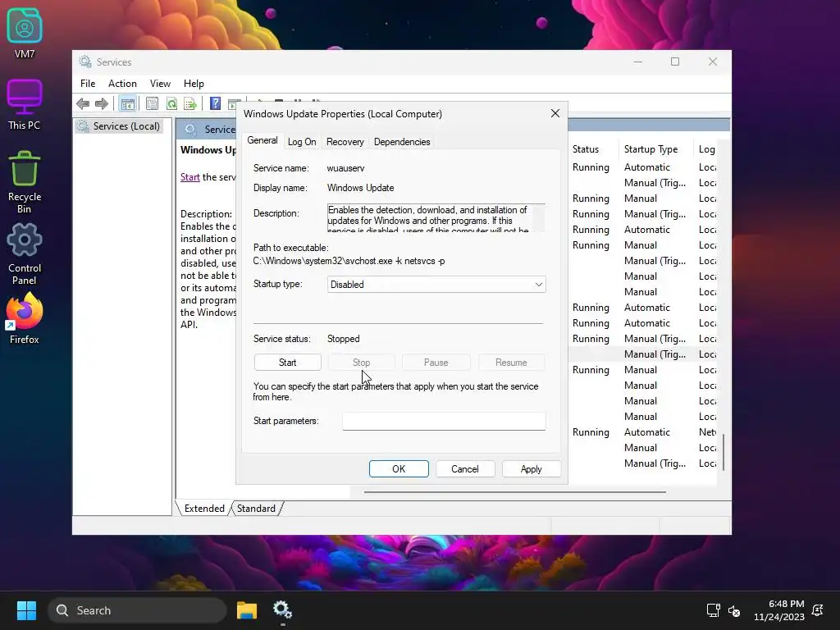Close the Windows Update Properties dialog

(x=555, y=113)
